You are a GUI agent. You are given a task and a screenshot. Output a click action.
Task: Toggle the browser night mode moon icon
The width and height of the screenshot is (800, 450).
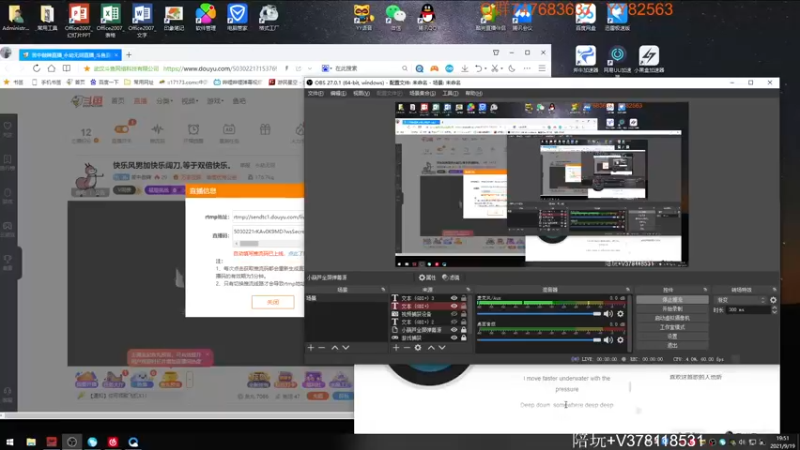pyautogui.click(x=512, y=68)
